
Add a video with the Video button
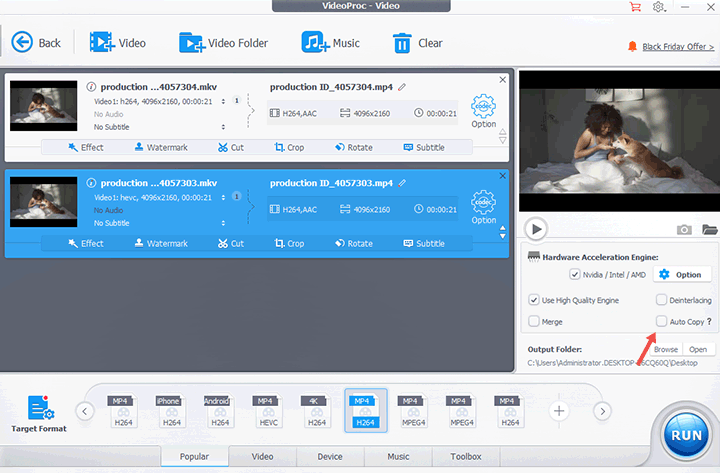(x=118, y=43)
